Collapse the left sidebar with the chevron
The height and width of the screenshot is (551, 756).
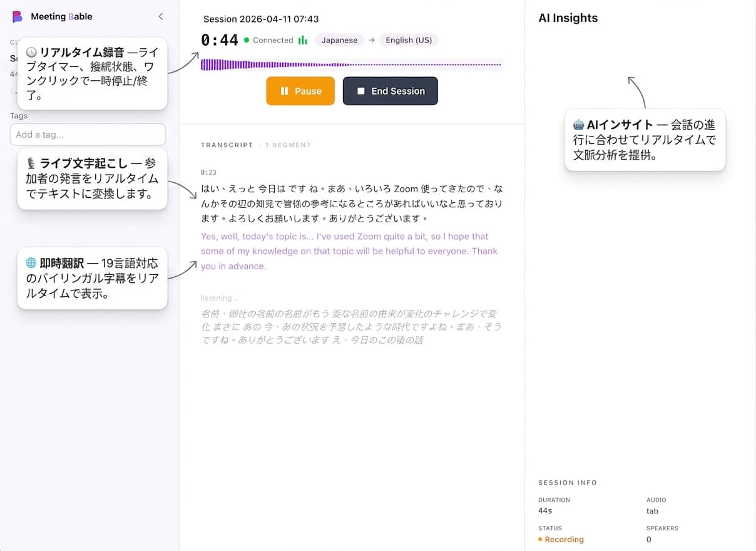pyautogui.click(x=161, y=16)
